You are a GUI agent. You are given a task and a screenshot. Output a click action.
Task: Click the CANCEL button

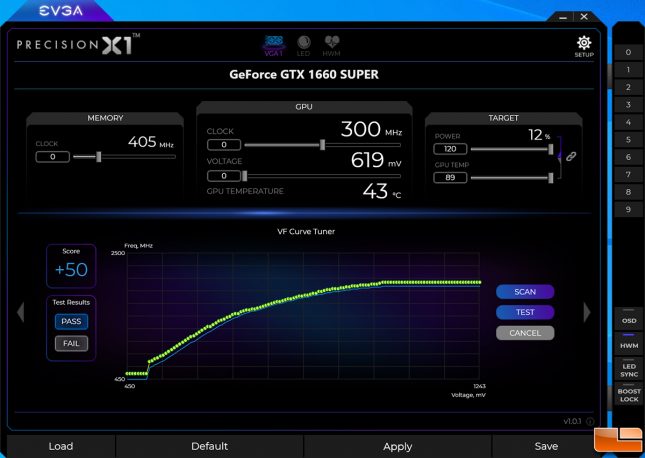[x=525, y=333]
